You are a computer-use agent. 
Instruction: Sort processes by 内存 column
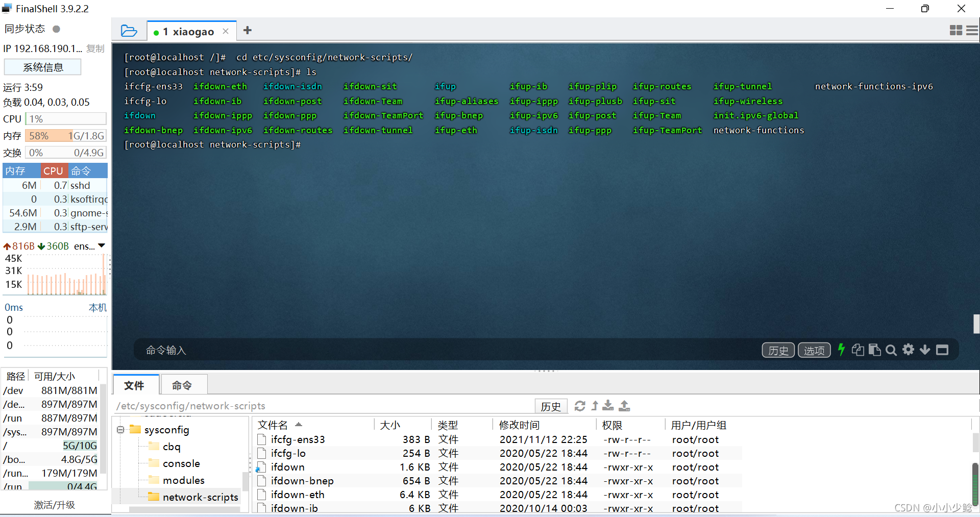point(21,170)
